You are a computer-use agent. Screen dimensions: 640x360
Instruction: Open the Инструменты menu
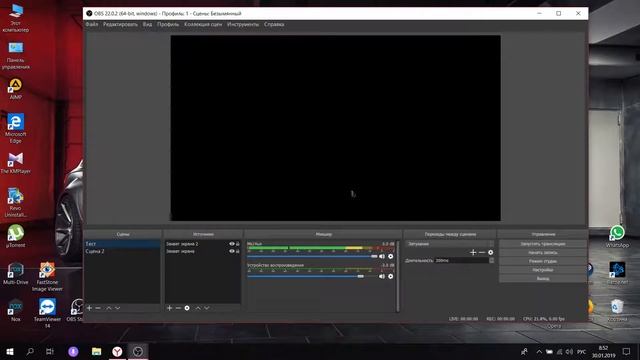(x=243, y=24)
